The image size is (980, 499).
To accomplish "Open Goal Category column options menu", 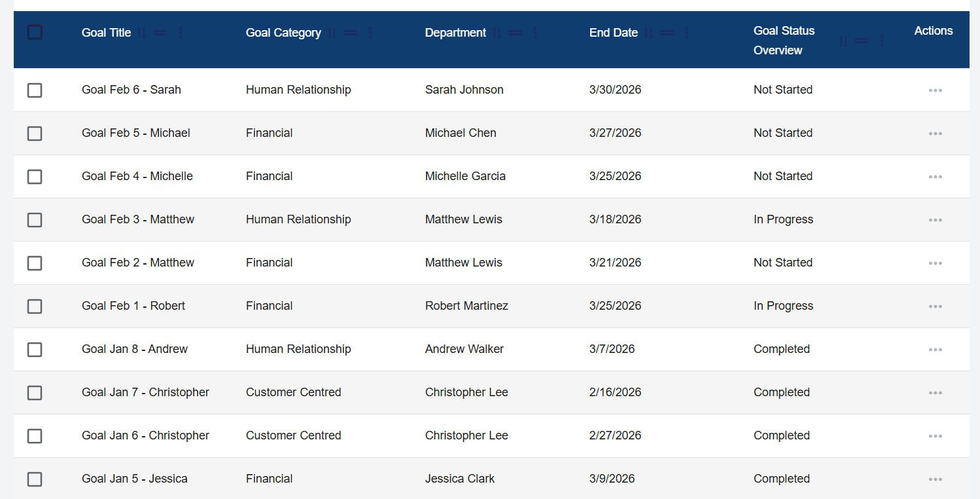I will click(x=370, y=33).
